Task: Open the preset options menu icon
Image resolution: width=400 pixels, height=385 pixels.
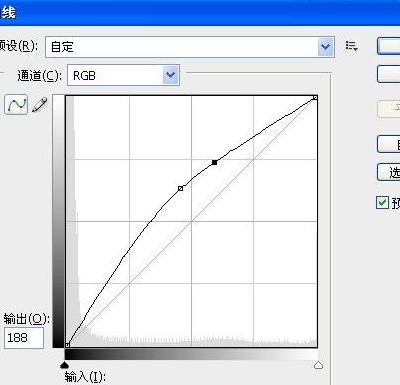Action: 351,46
